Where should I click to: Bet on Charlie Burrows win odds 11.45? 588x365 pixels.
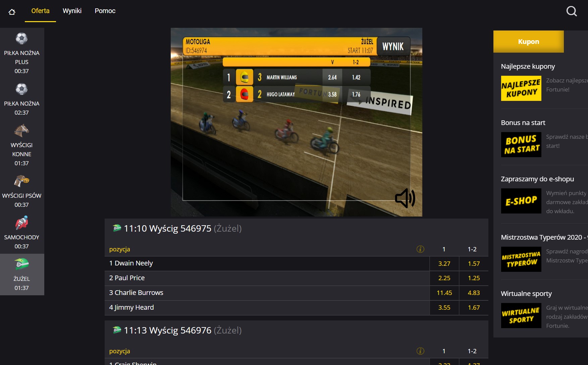coord(444,293)
